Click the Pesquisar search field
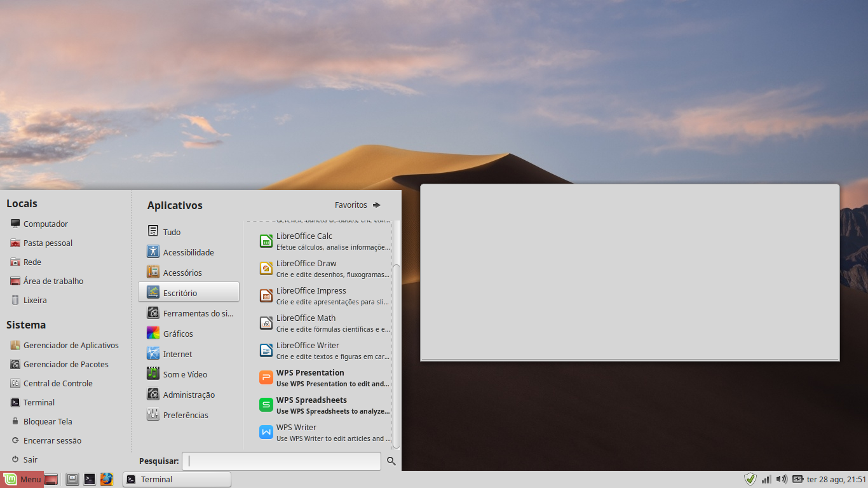The width and height of the screenshot is (868, 488). [281, 461]
